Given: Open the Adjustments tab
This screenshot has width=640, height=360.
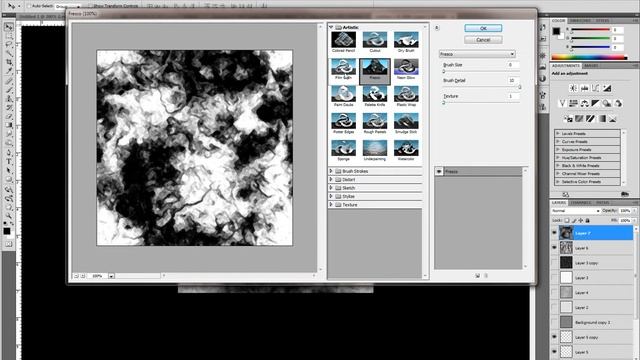Looking at the screenshot, I should tap(566, 66).
